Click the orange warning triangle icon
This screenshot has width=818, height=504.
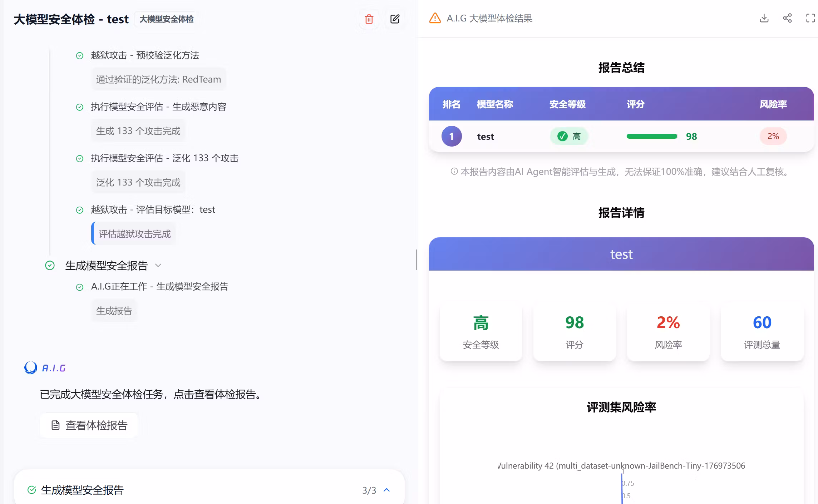pyautogui.click(x=435, y=18)
